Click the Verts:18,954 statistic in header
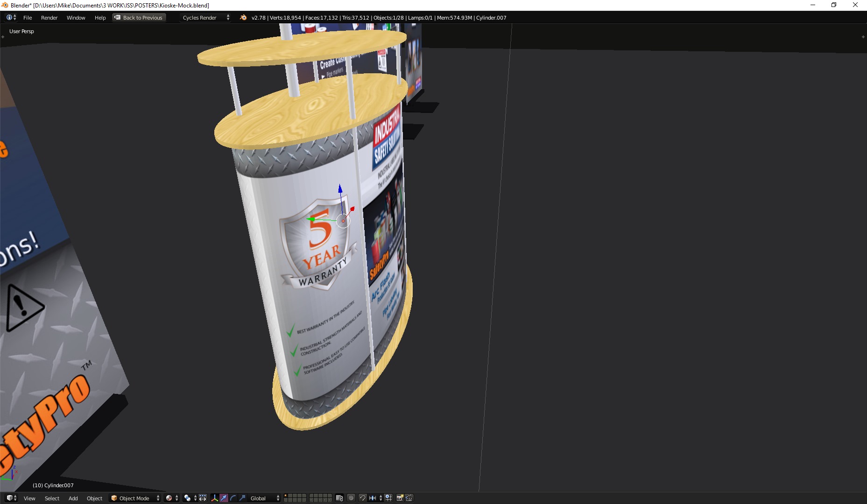Viewport: 867px width, 504px height. 285,18
